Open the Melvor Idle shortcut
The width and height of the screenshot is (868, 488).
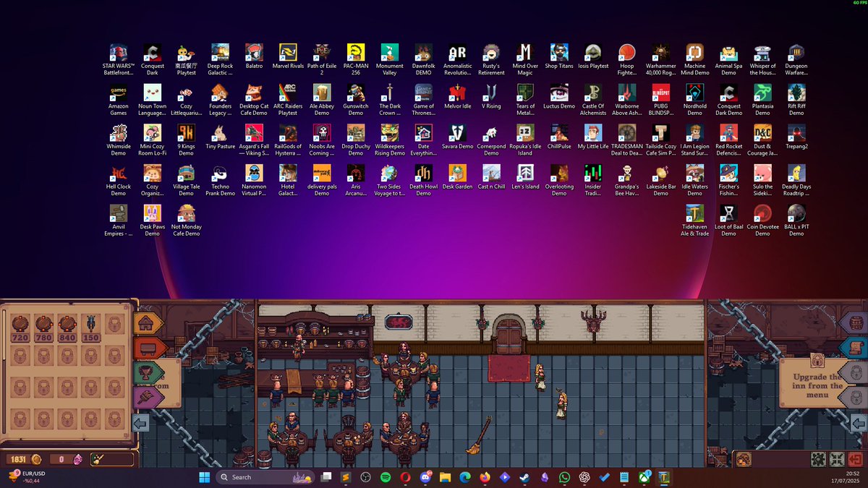point(457,97)
